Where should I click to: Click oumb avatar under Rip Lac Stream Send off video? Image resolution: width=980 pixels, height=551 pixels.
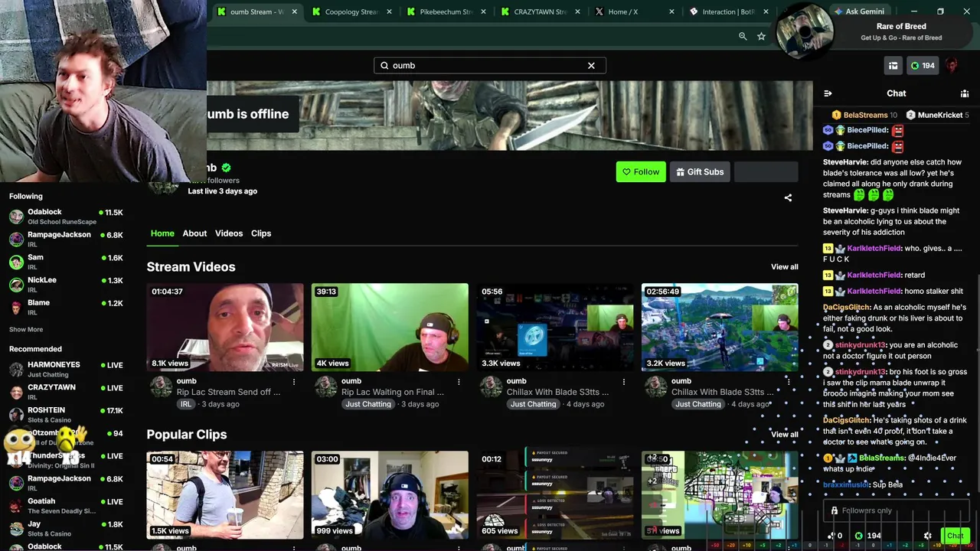(161, 386)
